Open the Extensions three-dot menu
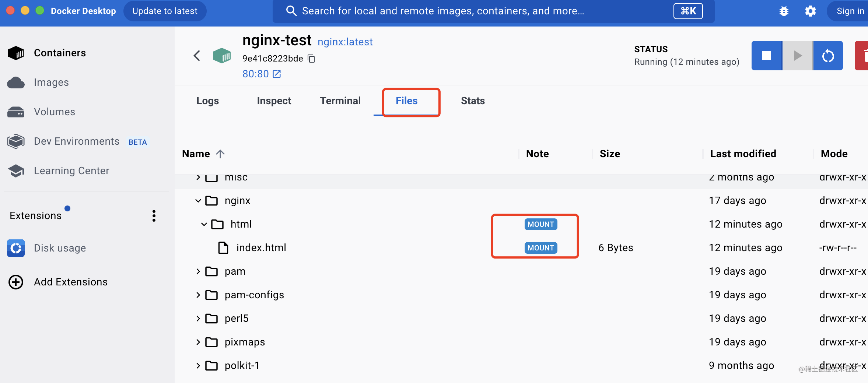This screenshot has width=868, height=383. click(x=154, y=216)
